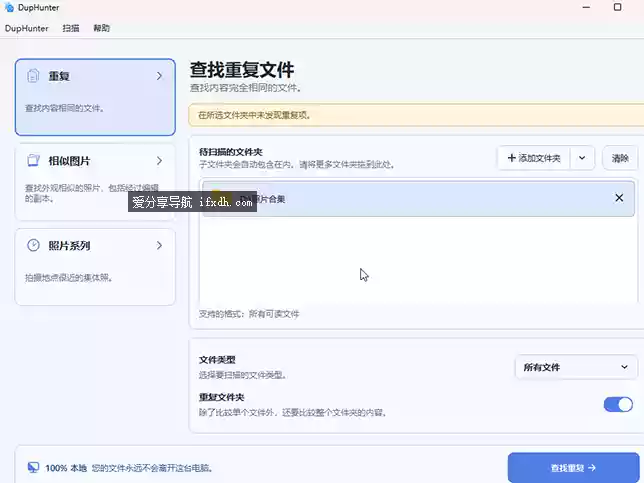Open the 帮助 menu
The height and width of the screenshot is (483, 644).
click(x=101, y=28)
